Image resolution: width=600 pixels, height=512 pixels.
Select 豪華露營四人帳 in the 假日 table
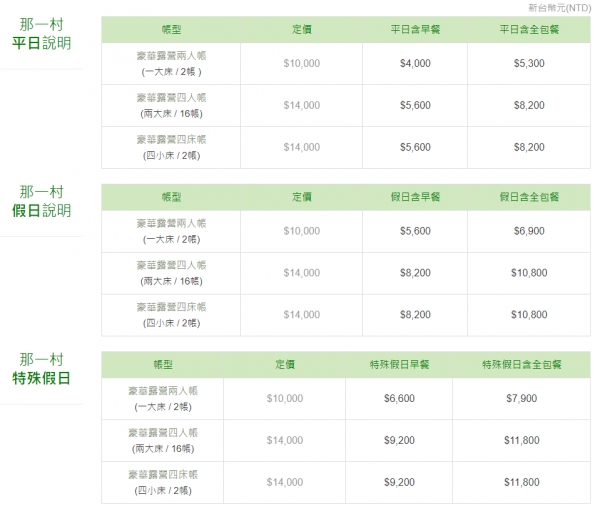(x=173, y=265)
